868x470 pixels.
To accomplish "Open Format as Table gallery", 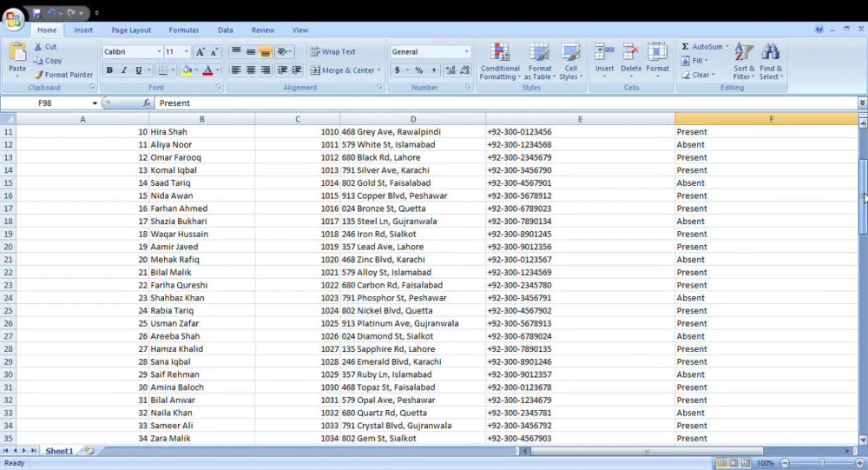I will [539, 62].
